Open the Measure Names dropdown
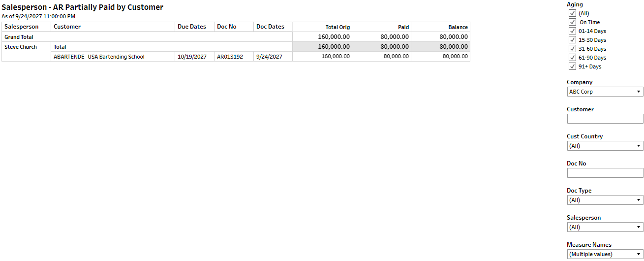 pos(605,254)
